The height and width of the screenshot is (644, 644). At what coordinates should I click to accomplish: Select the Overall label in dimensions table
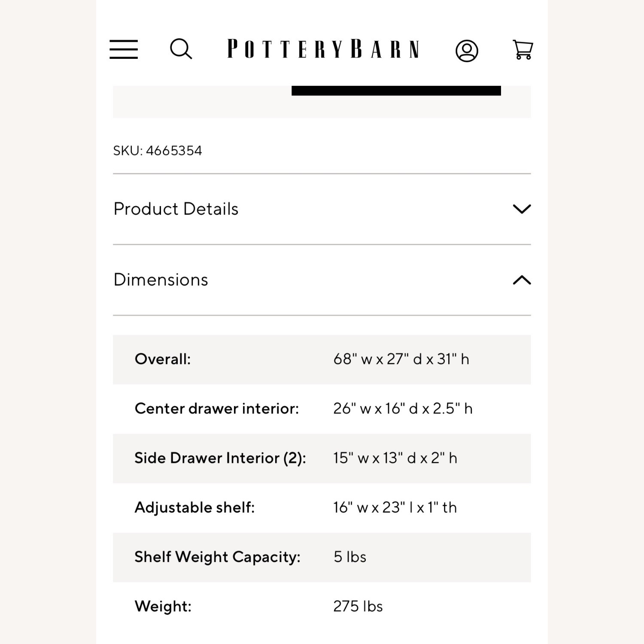click(x=162, y=359)
